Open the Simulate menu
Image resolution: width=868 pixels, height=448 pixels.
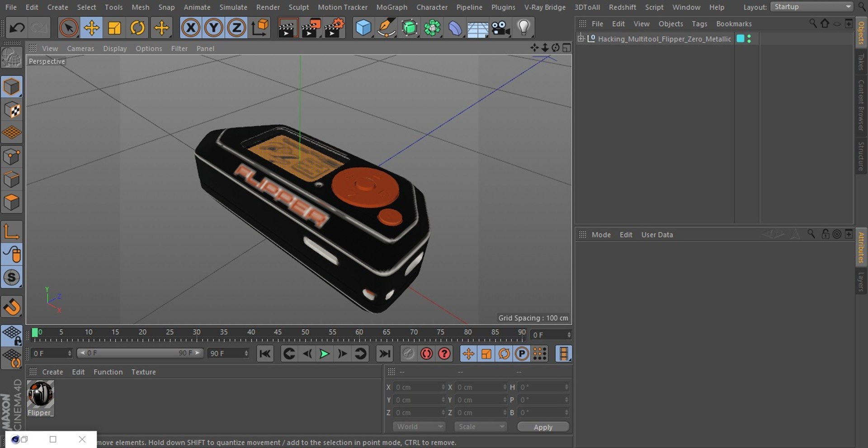click(233, 7)
